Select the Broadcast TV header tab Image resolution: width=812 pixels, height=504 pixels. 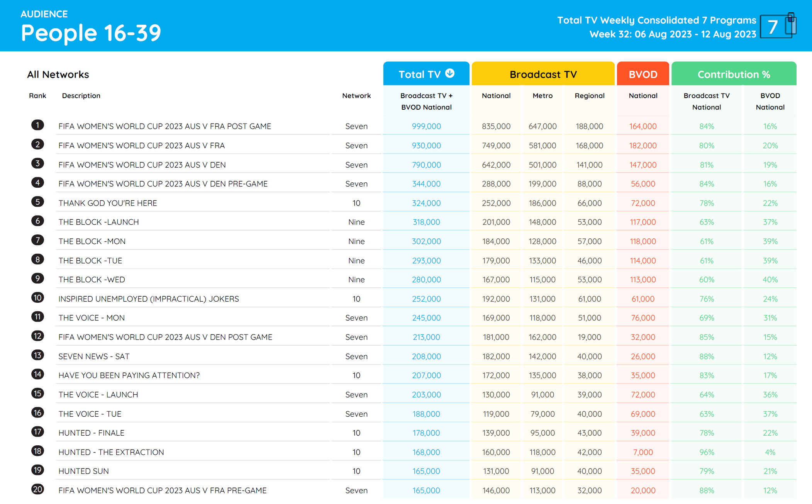click(x=543, y=74)
